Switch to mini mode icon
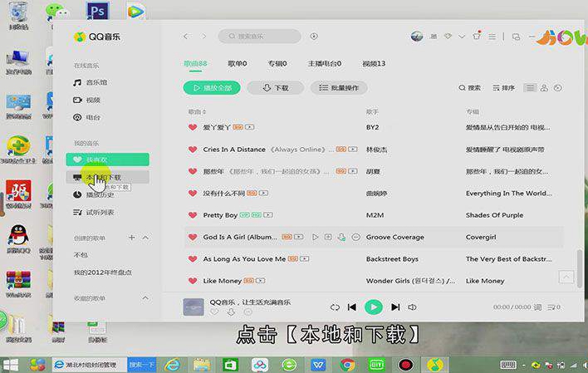 tap(517, 37)
